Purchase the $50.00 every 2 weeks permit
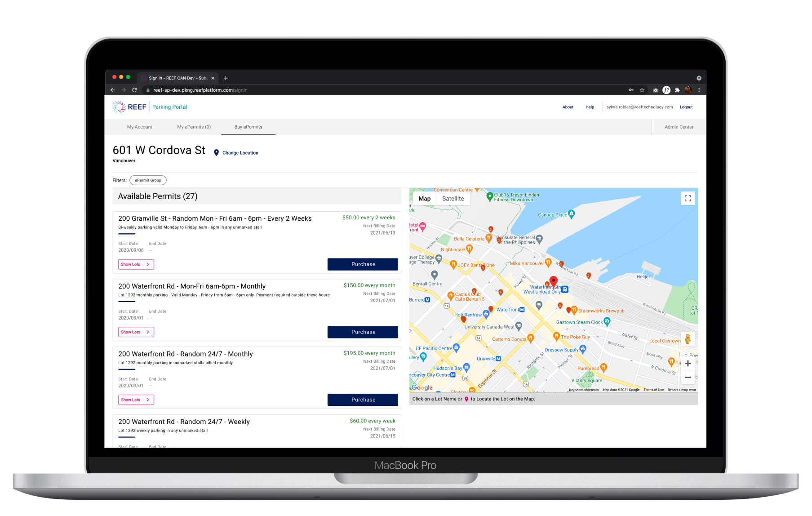Screen dimensions: 812x516 pyautogui.click(x=363, y=264)
